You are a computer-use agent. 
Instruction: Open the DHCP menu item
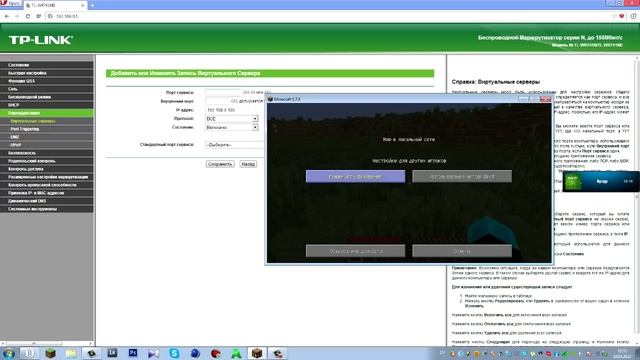click(47, 105)
